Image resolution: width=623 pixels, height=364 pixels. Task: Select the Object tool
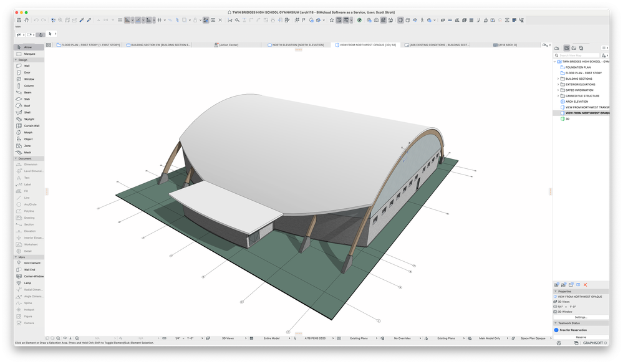point(29,139)
